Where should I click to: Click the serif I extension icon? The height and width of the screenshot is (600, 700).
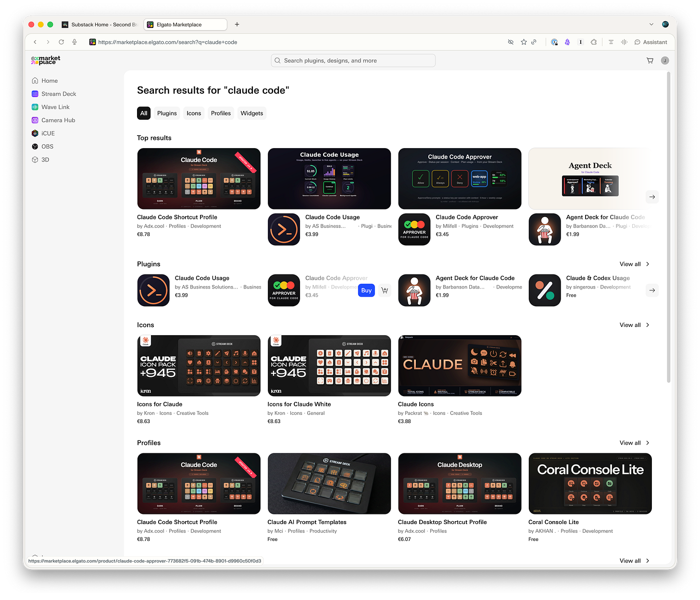tap(581, 42)
